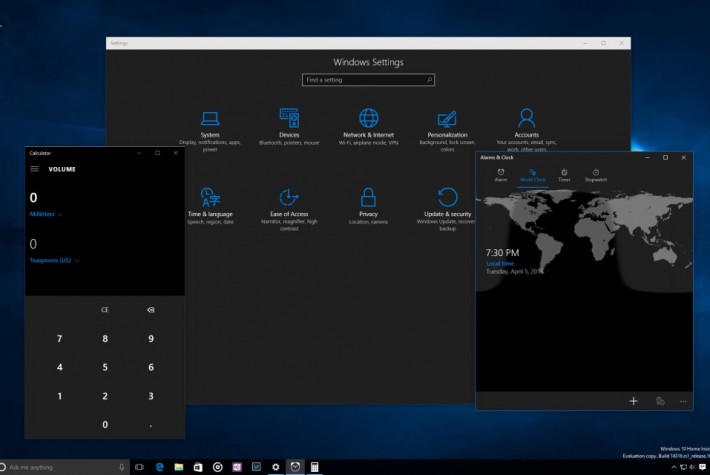Screen dimensions: 710x475
Task: Switch to World Clock tab
Action: coord(532,175)
